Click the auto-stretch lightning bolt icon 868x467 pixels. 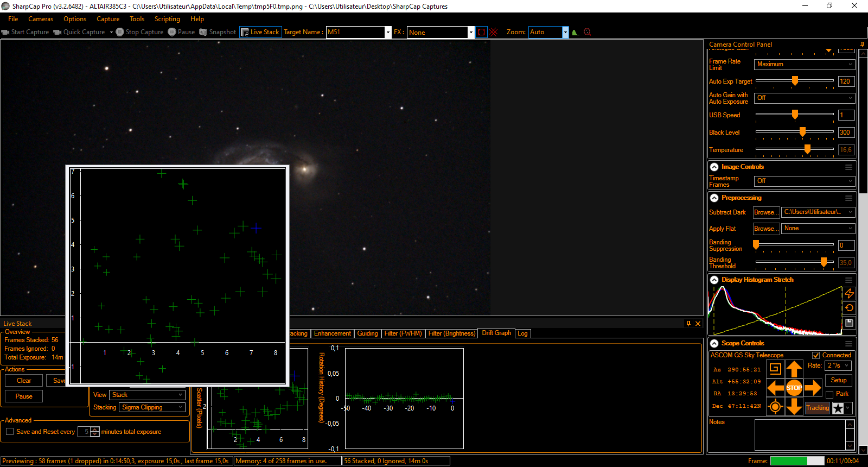[850, 293]
